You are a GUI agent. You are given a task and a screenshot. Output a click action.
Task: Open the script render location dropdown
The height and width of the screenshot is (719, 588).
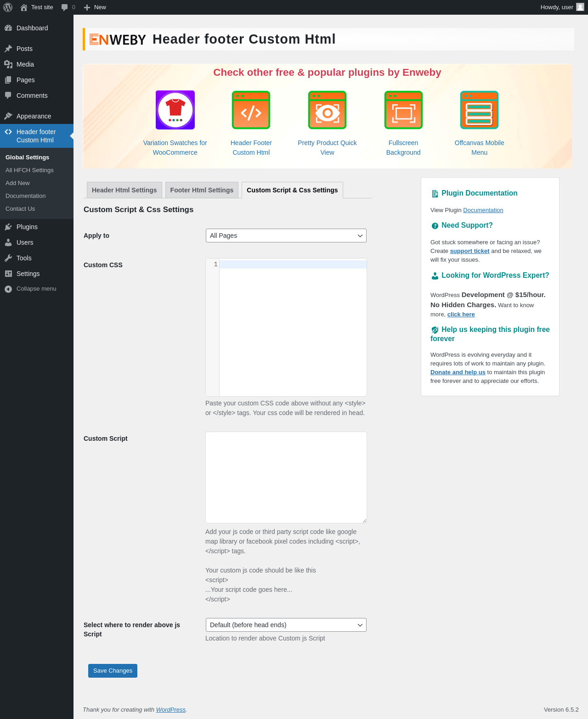286,625
